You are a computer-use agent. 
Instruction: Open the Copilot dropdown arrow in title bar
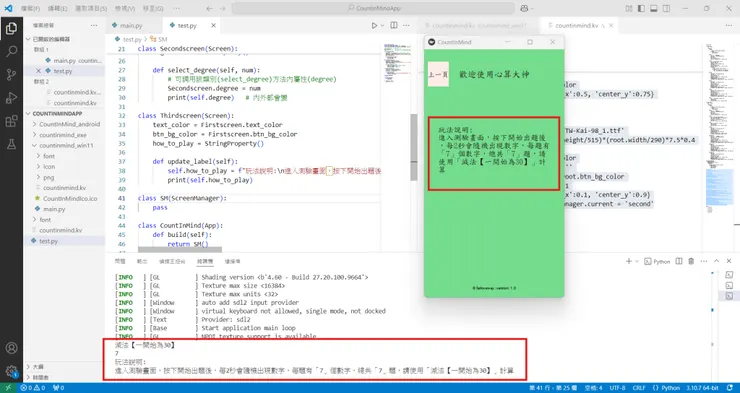[532, 8]
